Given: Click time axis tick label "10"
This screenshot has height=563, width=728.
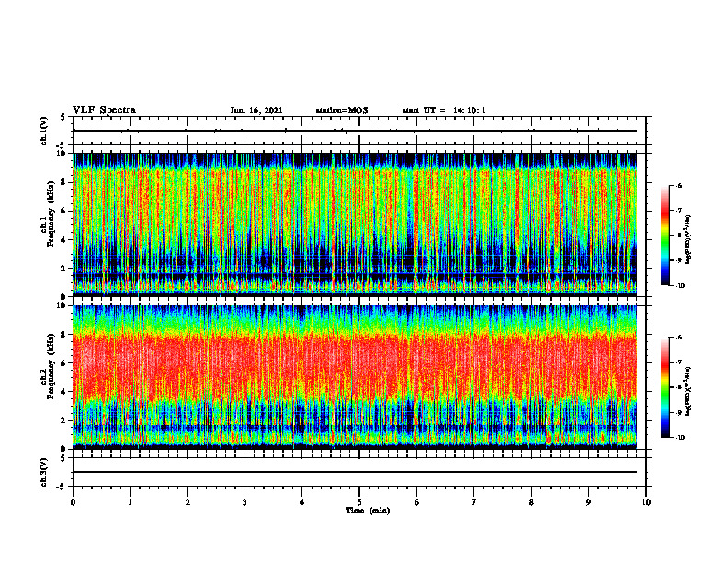Looking at the screenshot, I should point(646,502).
